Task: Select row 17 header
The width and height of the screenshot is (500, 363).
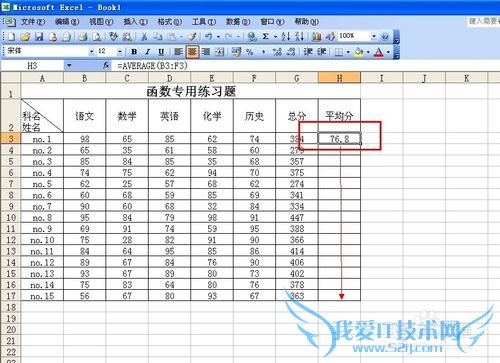Action: click(x=11, y=296)
